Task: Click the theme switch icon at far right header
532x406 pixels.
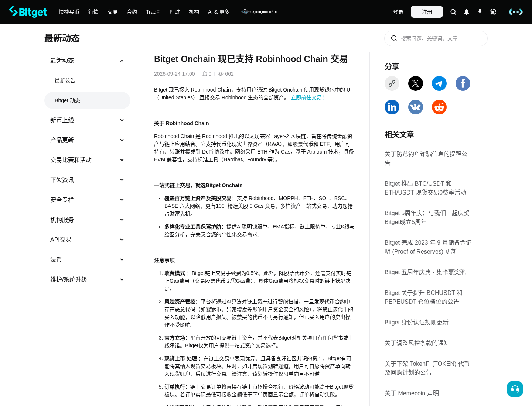Action: (x=516, y=12)
